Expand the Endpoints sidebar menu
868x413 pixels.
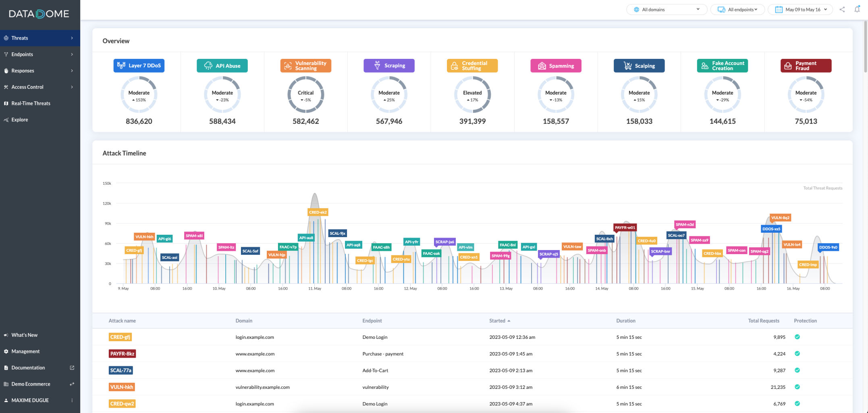point(40,54)
